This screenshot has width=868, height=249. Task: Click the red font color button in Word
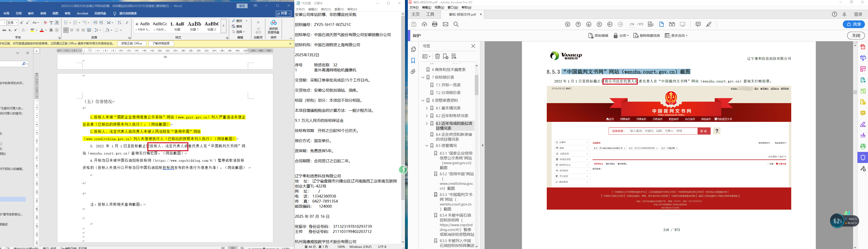point(42,30)
